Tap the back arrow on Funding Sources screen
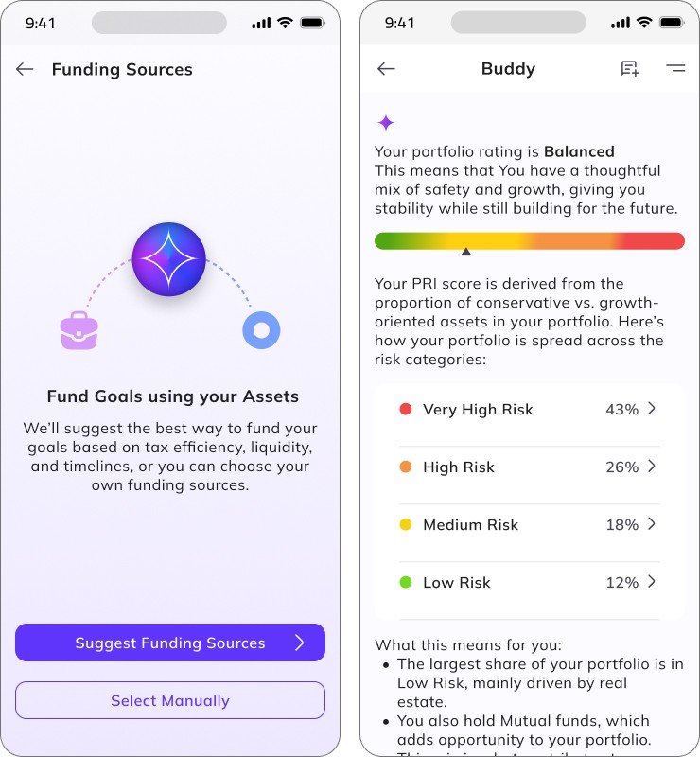Screen dimensions: 700x757 26,68
